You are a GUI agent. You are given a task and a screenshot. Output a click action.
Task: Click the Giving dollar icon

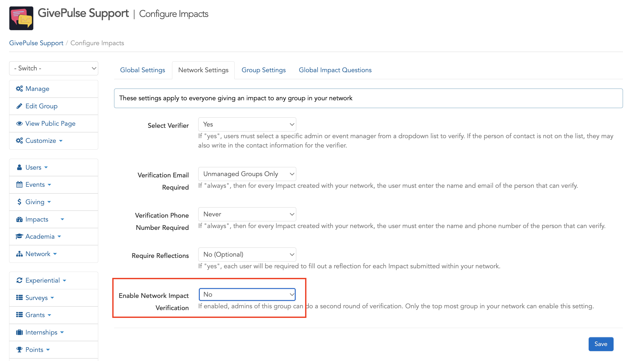click(x=19, y=202)
